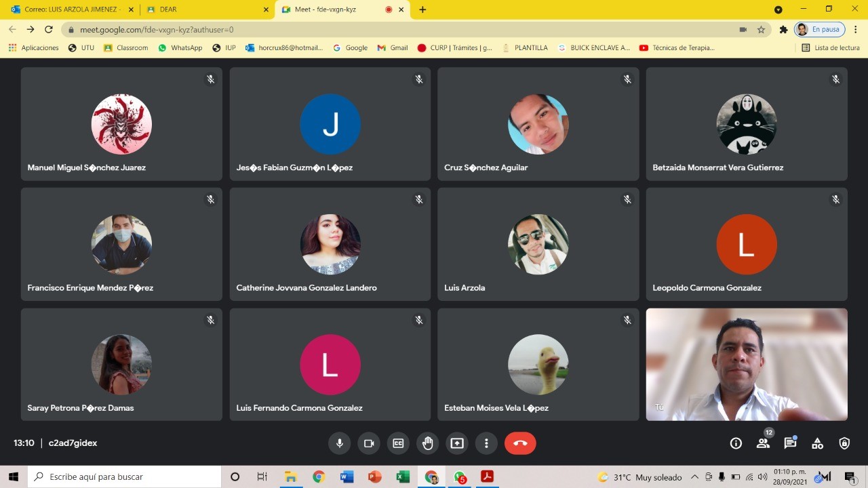The width and height of the screenshot is (868, 488).
Task: Open the meeting details info panel
Action: click(x=736, y=443)
